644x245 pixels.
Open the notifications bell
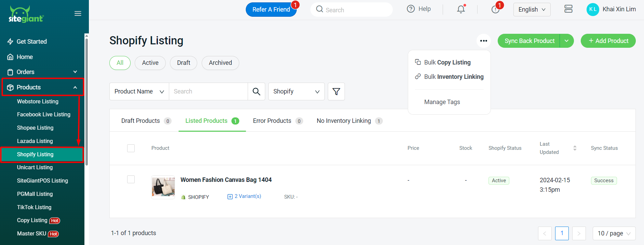[461, 9]
